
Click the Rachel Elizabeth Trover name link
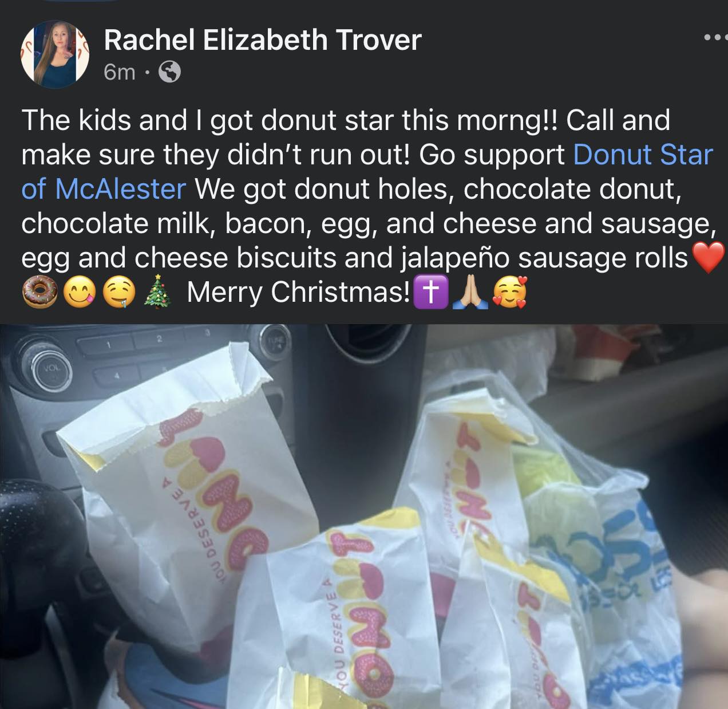[x=262, y=40]
